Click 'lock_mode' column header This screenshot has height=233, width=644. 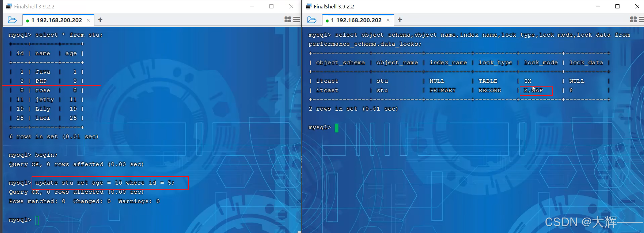tap(541, 63)
